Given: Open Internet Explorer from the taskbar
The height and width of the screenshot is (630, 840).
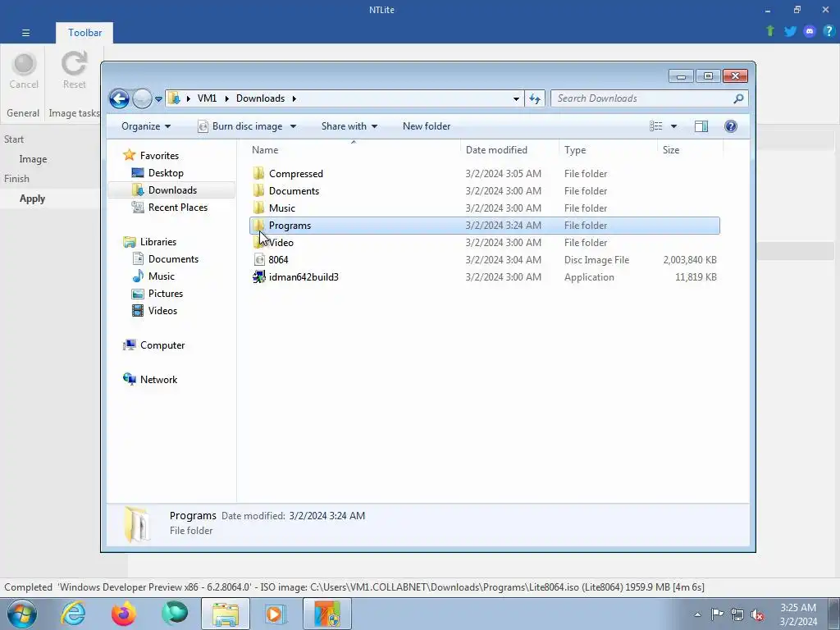Looking at the screenshot, I should 73,614.
